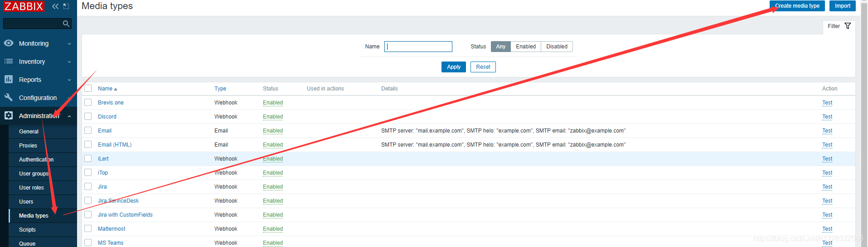Image resolution: width=868 pixels, height=247 pixels.
Task: Check the iLert row checkbox
Action: click(88, 158)
